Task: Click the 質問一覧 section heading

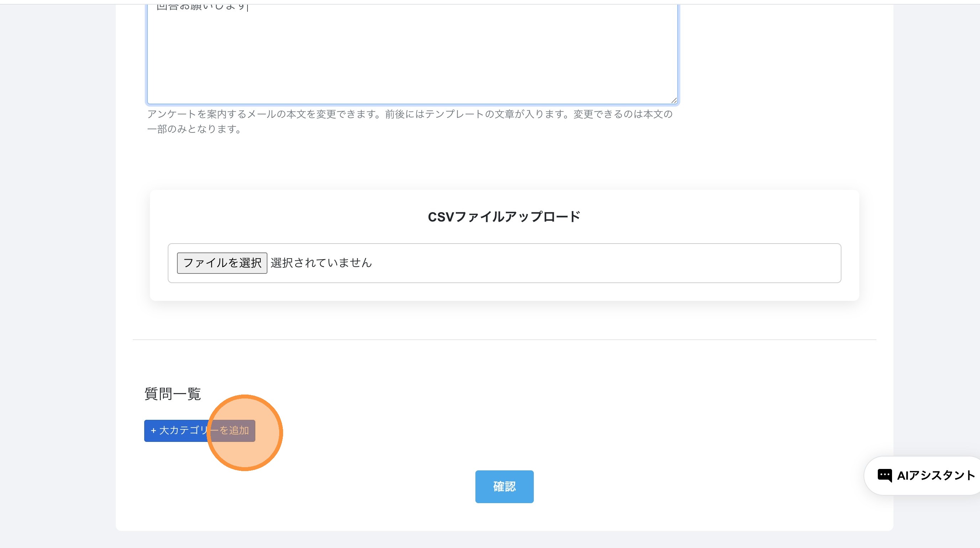Action: pos(173,393)
